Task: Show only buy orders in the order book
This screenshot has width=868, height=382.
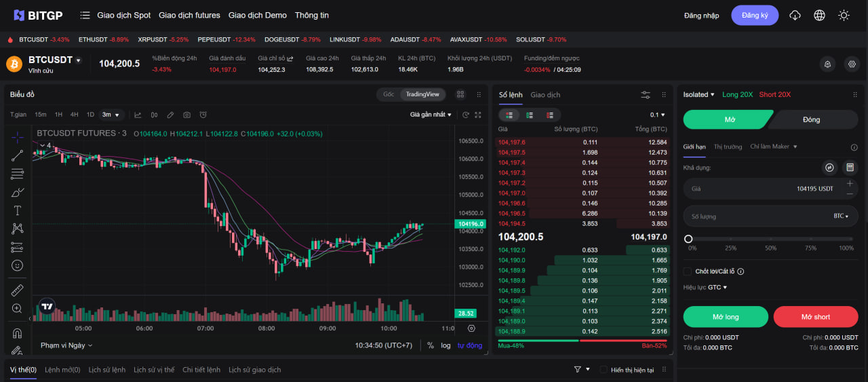Action: click(530, 115)
